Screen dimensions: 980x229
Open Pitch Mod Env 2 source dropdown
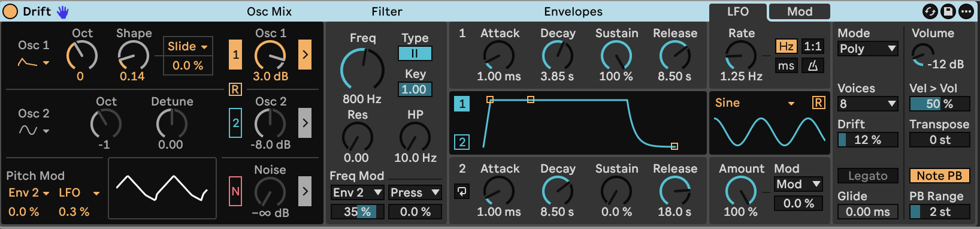[29, 192]
